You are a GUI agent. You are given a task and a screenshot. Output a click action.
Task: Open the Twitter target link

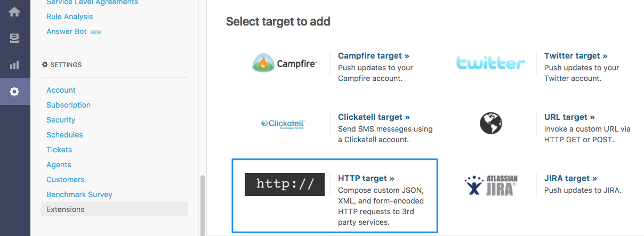(x=576, y=56)
